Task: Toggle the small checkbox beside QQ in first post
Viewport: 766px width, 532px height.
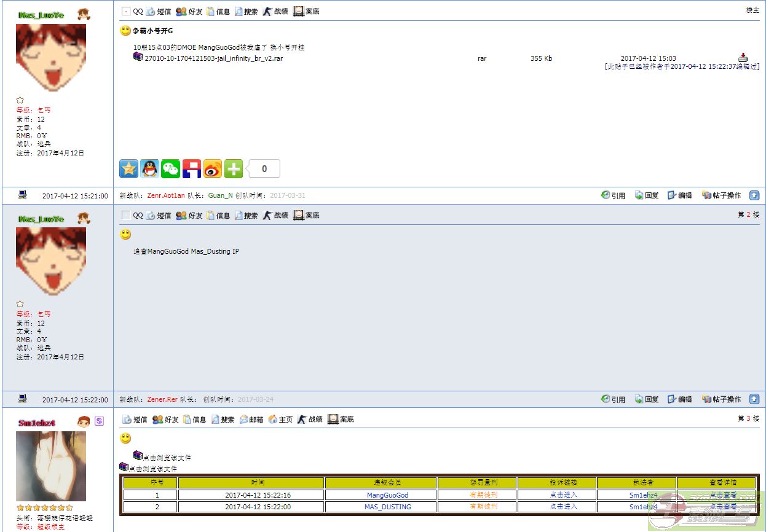Action: pyautogui.click(x=126, y=12)
